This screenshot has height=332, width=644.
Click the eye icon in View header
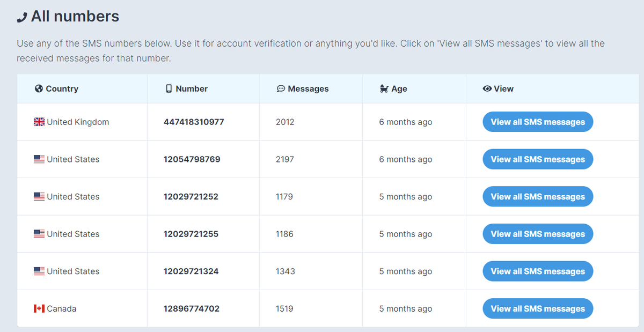tap(487, 88)
